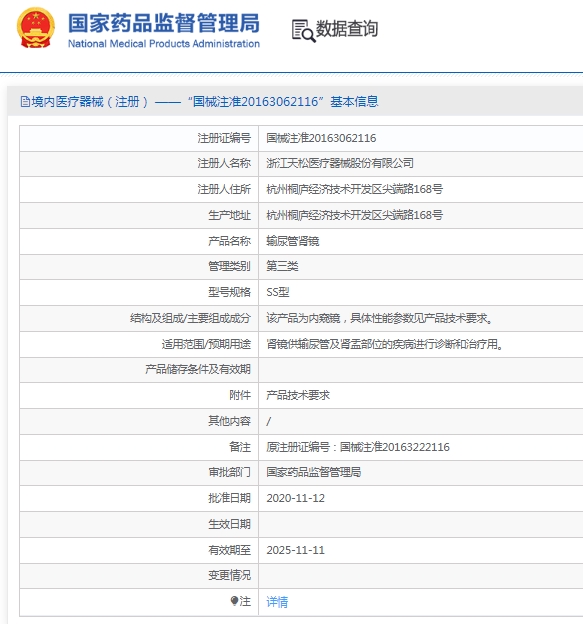Select 国家药品监督管理局 in the 审批部门 row

coord(314,472)
